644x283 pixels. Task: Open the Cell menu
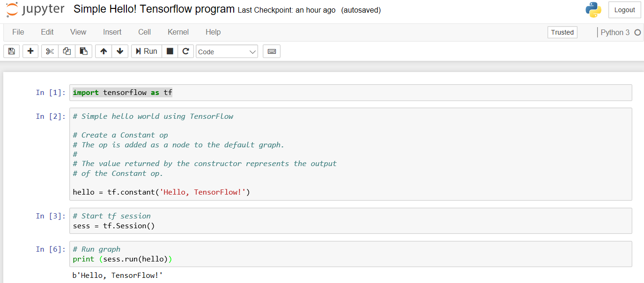(144, 32)
